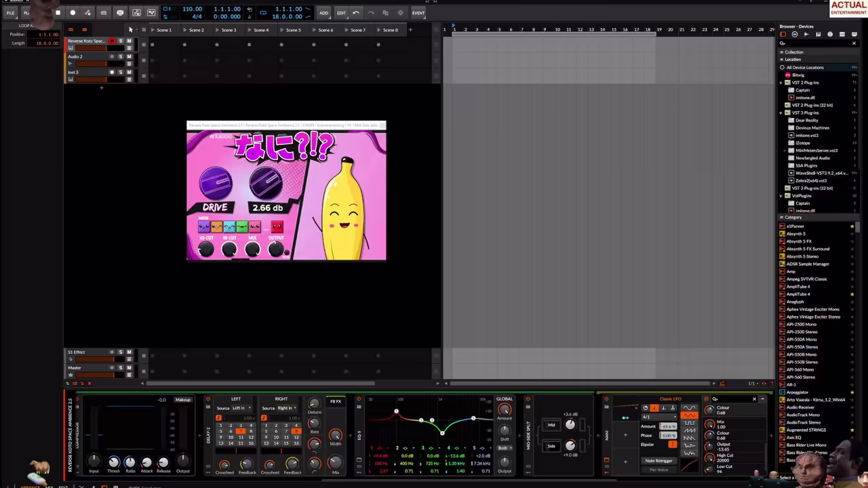Collapse the Category section

(x=782, y=218)
